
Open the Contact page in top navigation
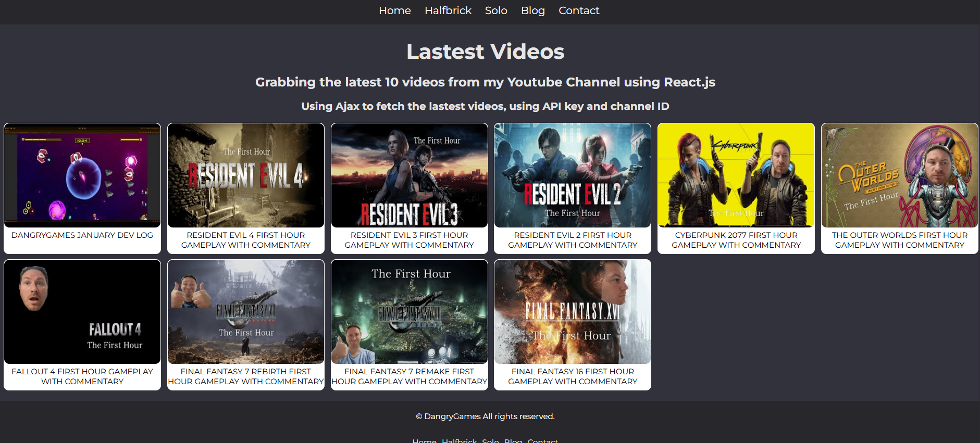(x=578, y=10)
